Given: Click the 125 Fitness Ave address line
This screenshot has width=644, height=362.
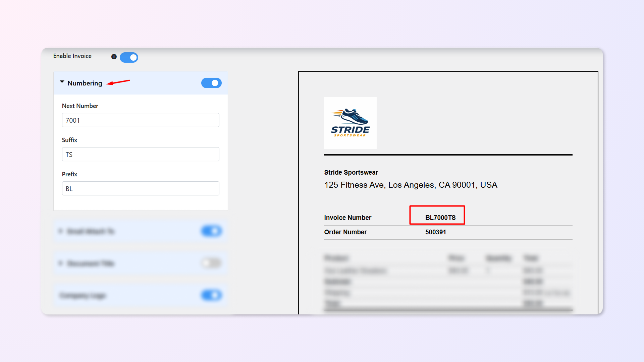Looking at the screenshot, I should (411, 185).
